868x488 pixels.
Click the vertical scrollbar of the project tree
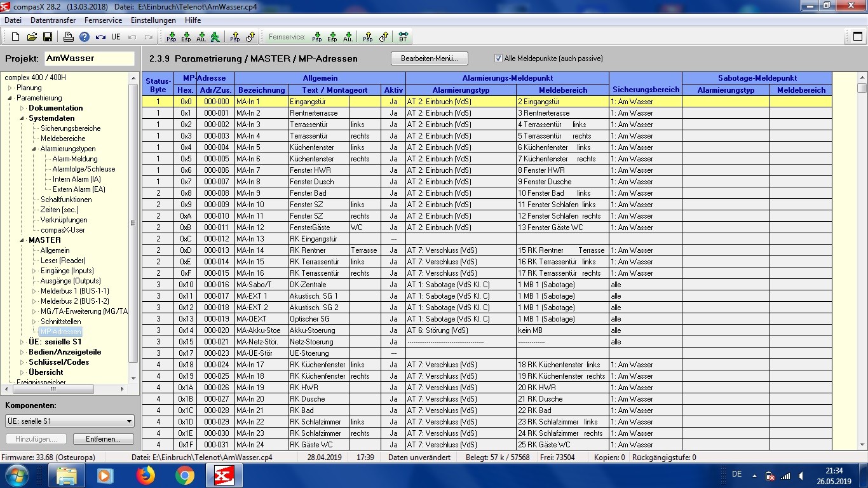[133, 229]
